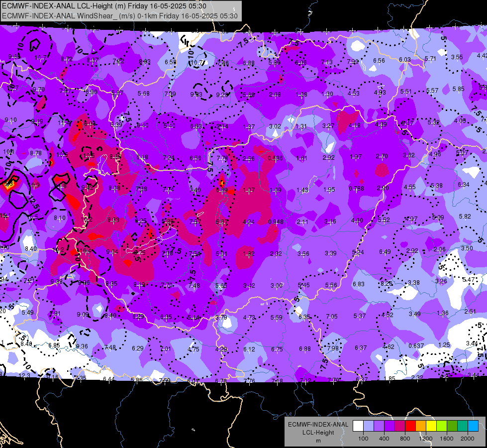Screen dimensions: 487x448
Task: Click the dark green legend swatch
Action: [x=452, y=426]
